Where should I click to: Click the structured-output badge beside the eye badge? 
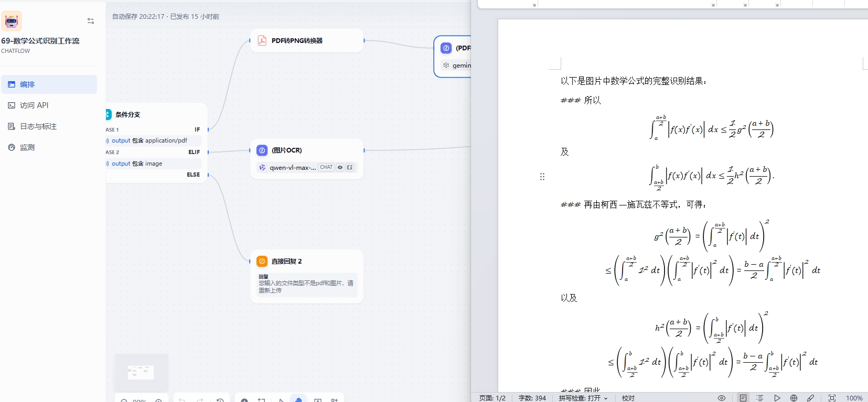click(x=350, y=167)
